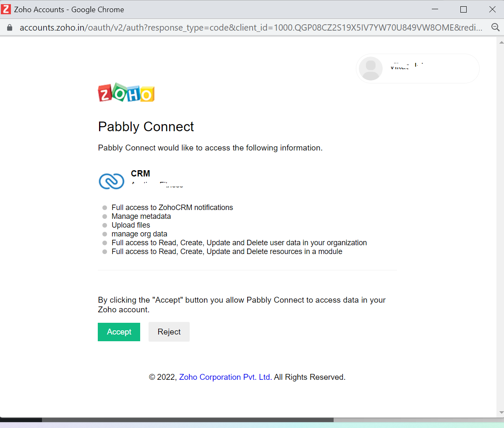Click the horizontal scrollbar thumb

tap(188, 420)
